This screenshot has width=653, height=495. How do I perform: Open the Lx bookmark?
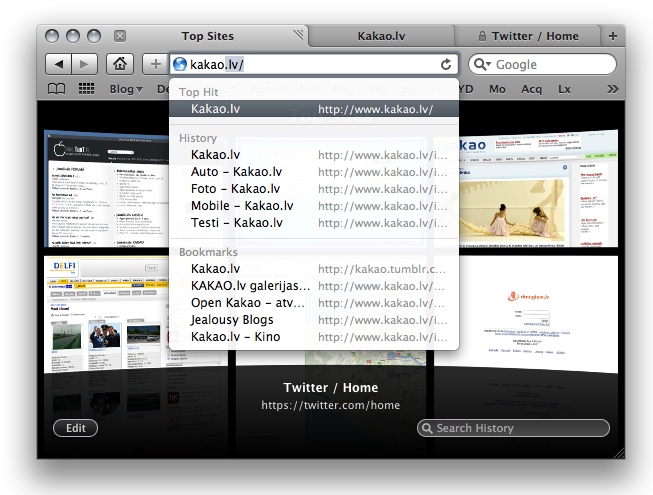click(x=564, y=89)
